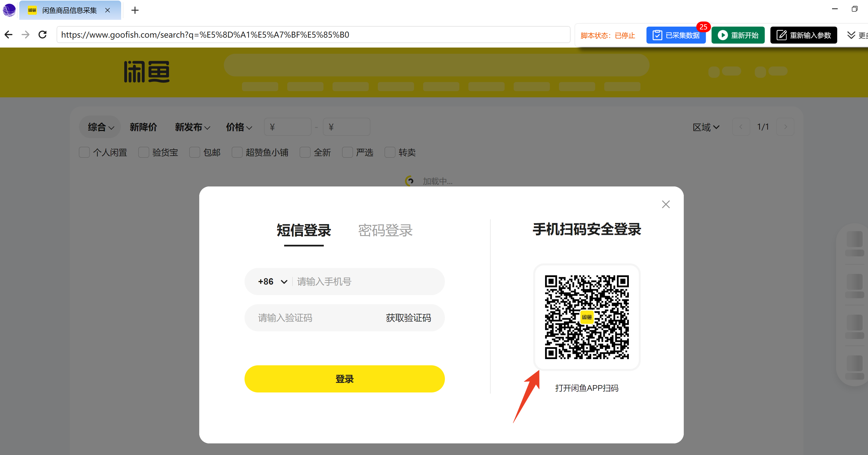Minimize the browser window
This screenshot has height=455, width=868.
coord(835,9)
